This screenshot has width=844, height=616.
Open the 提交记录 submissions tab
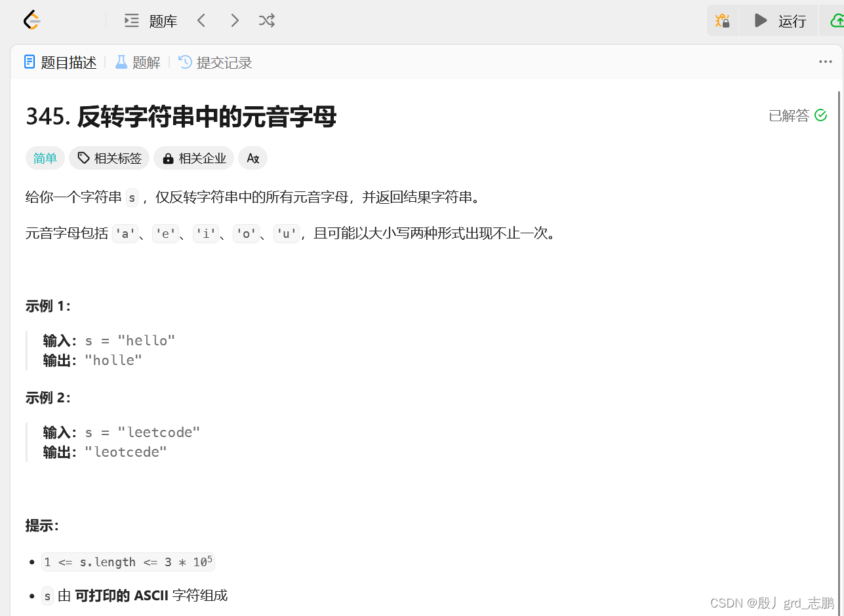pyautogui.click(x=214, y=62)
